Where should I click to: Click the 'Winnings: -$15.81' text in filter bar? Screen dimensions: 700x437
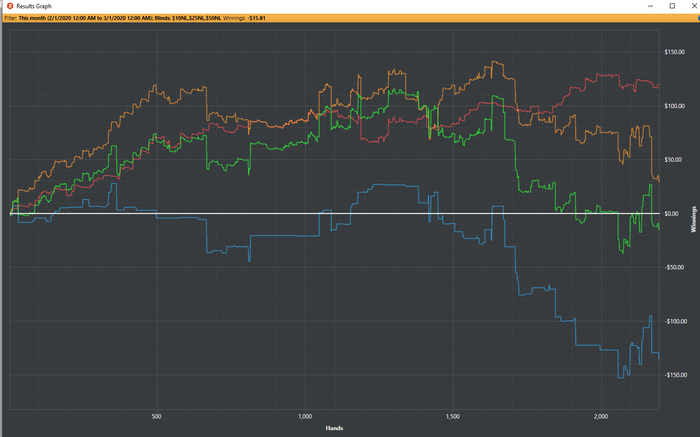[244, 18]
